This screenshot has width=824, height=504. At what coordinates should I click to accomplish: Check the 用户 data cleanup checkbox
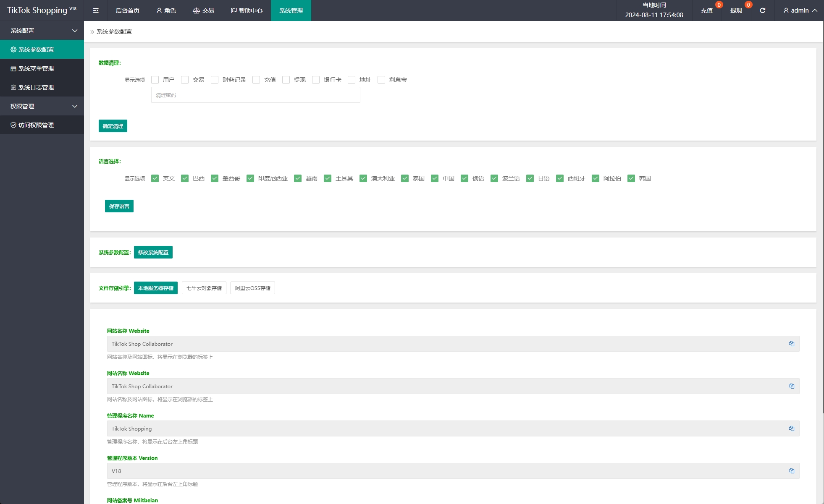pyautogui.click(x=155, y=80)
